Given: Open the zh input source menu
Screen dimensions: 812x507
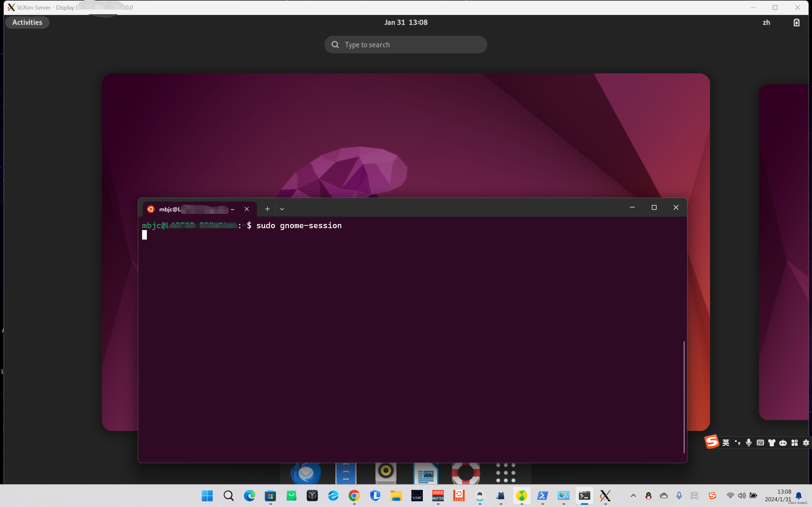Looking at the screenshot, I should 766,22.
